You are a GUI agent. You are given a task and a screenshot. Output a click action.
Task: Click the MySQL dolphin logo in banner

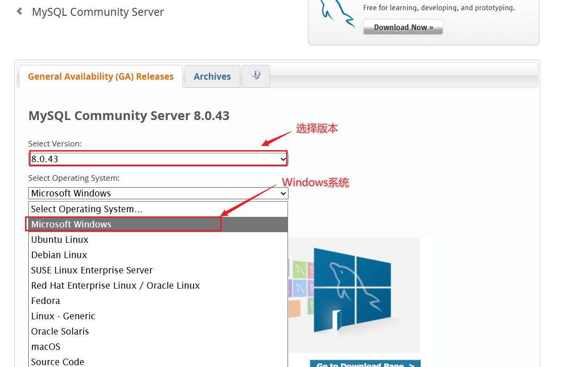pyautogui.click(x=337, y=14)
